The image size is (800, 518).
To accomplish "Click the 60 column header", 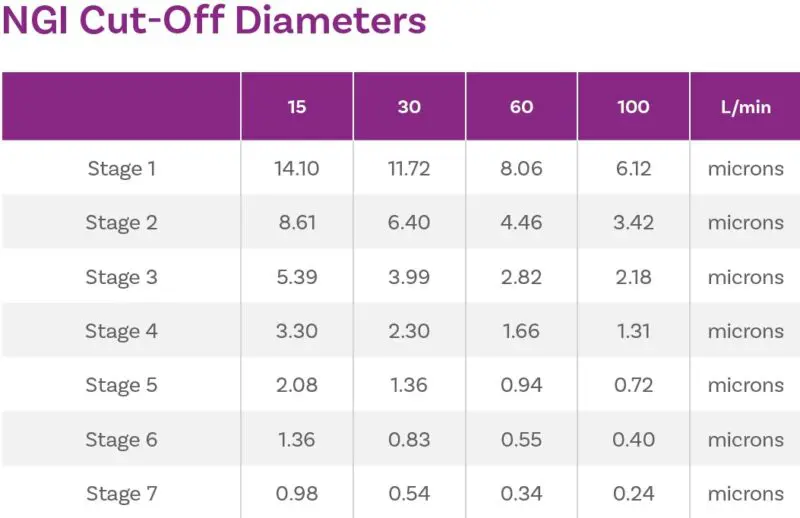I will click(x=521, y=107).
